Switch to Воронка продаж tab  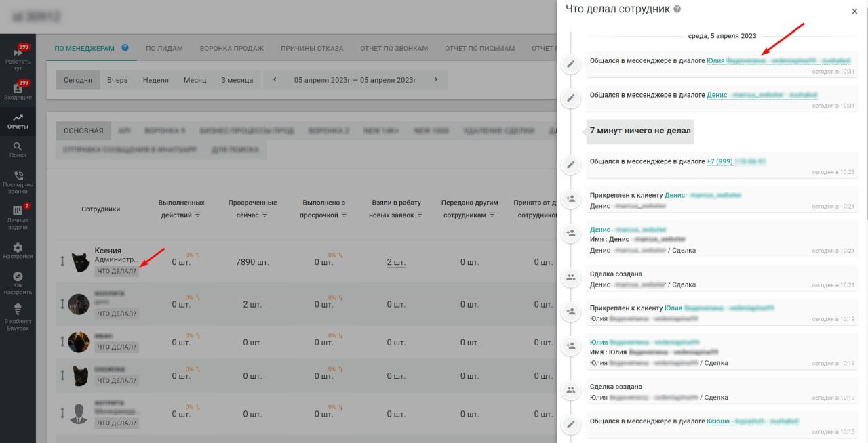pyautogui.click(x=231, y=49)
